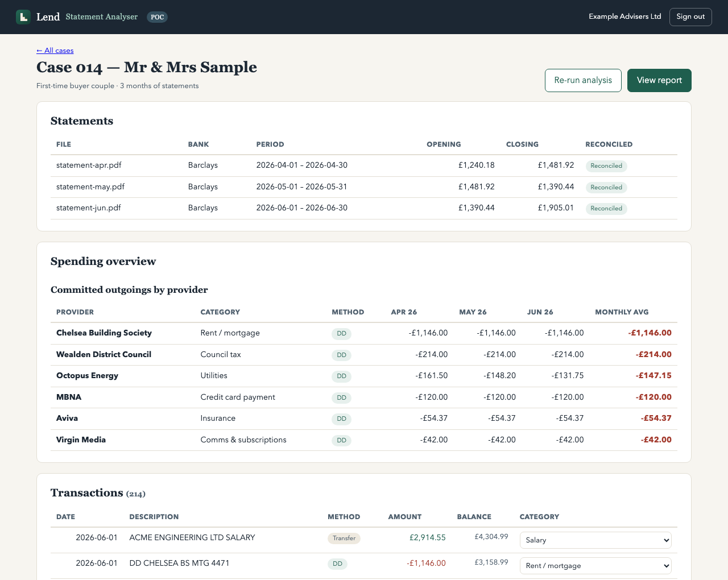Click DD badge in Chelsea Building Society row
Screen dimensions: 728x580
pos(341,334)
